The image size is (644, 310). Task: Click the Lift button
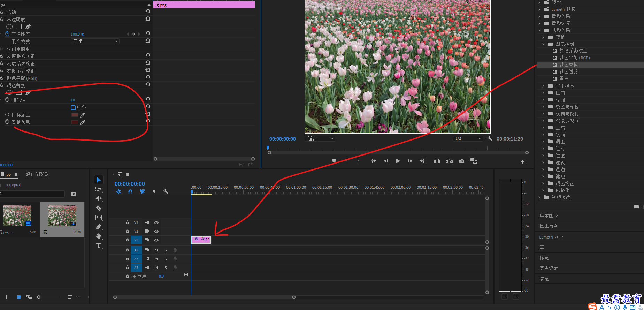pyautogui.click(x=437, y=161)
